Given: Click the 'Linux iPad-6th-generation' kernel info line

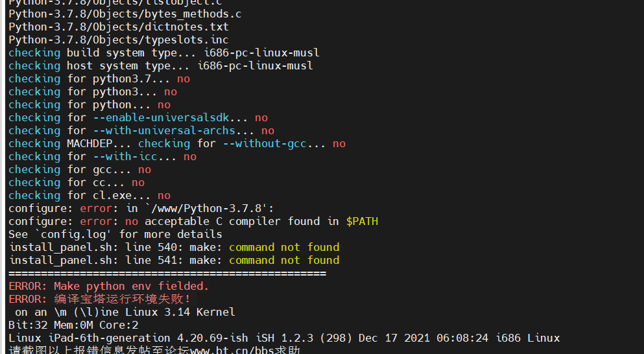Looking at the screenshot, I should click(284, 338).
